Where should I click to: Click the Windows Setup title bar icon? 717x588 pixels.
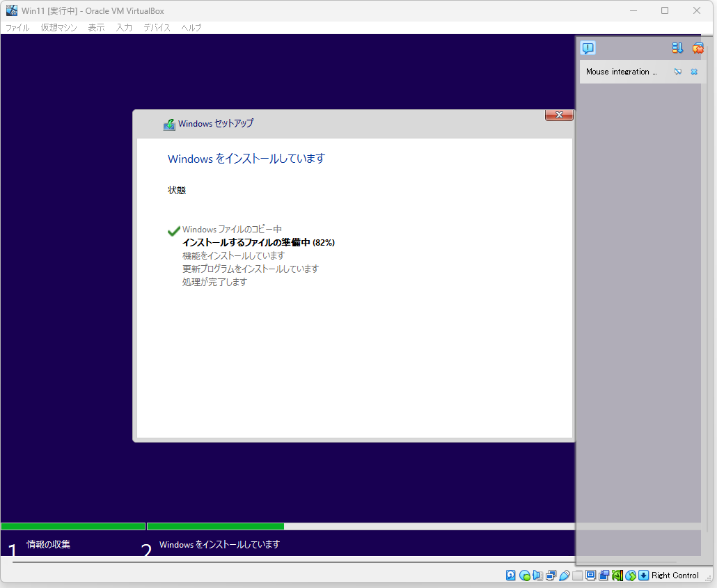click(x=169, y=124)
